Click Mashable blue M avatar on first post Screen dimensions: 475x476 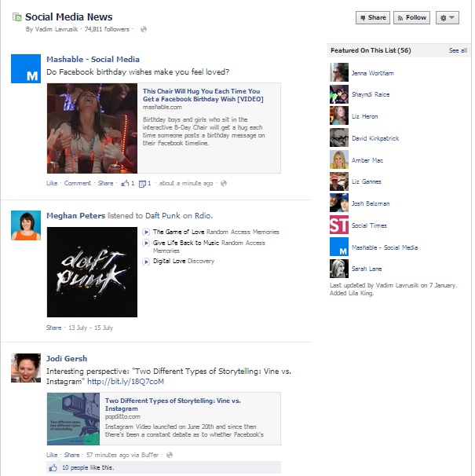click(26, 68)
